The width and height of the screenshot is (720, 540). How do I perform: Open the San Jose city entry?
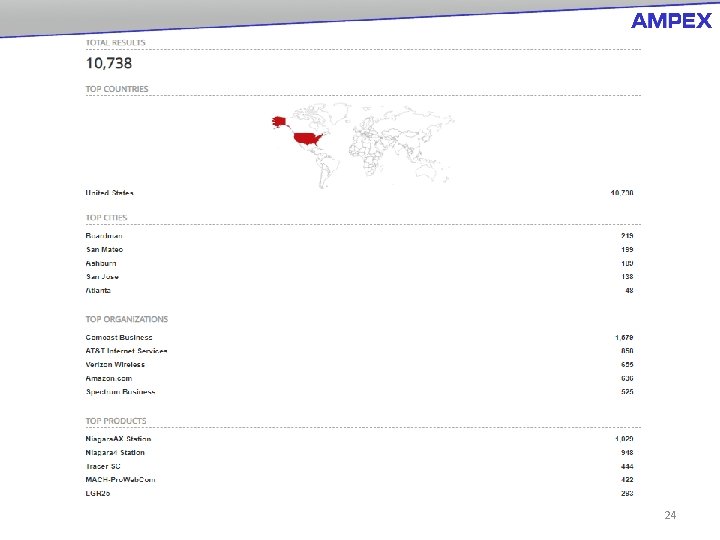click(x=102, y=276)
